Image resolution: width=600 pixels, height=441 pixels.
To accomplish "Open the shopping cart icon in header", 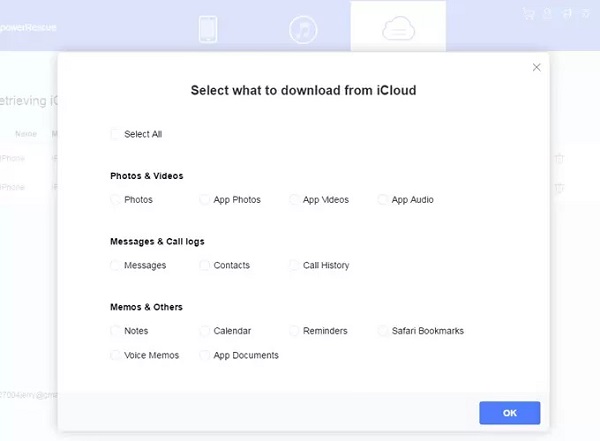I will [x=529, y=14].
